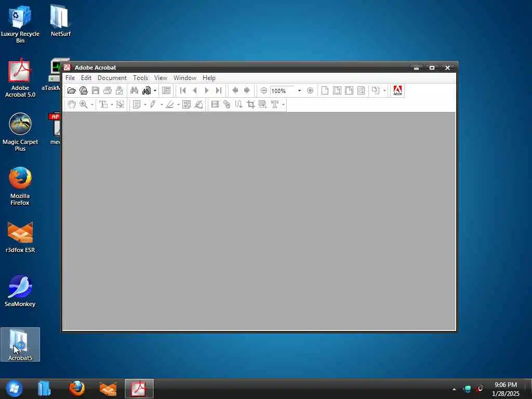This screenshot has height=399, width=532.
Task: Go to First Page button
Action: point(183,90)
